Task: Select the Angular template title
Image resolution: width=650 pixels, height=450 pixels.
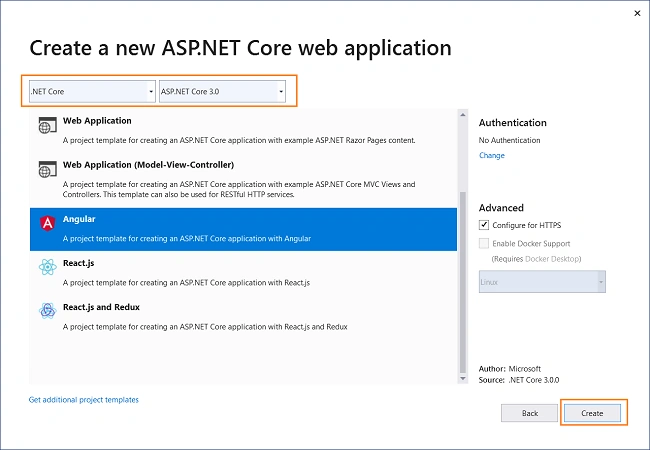Action: pyautogui.click(x=79, y=219)
